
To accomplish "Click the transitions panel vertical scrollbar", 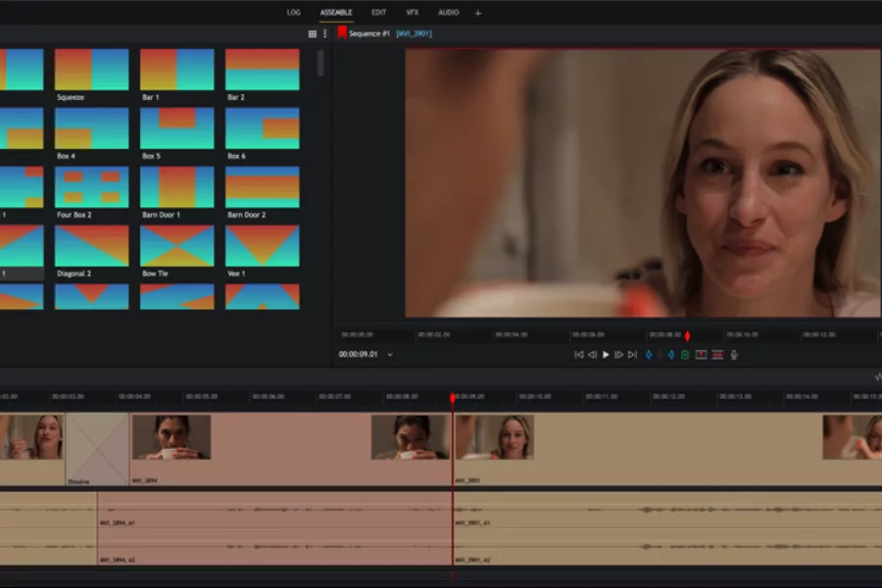I will point(320,63).
